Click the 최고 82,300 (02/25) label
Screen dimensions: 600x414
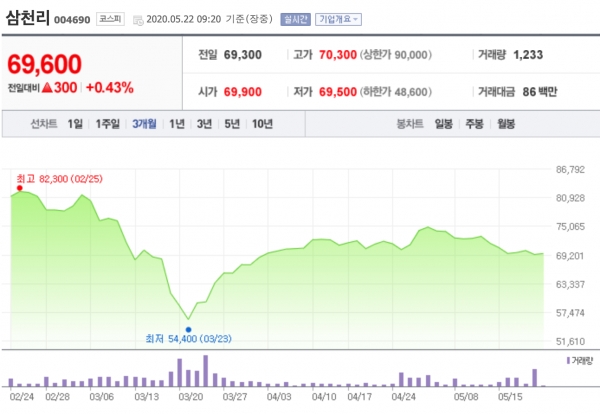[x=59, y=179]
